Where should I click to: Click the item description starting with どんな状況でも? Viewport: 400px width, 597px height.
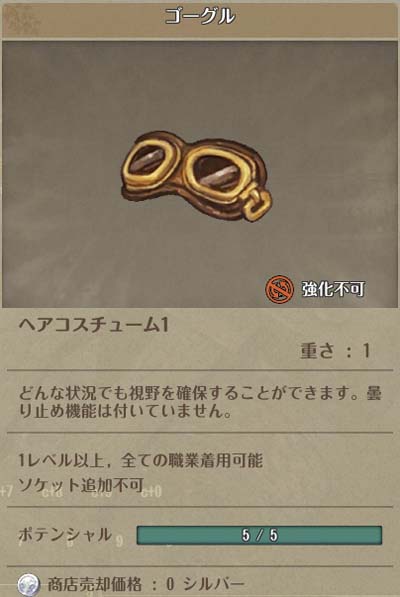[200, 402]
